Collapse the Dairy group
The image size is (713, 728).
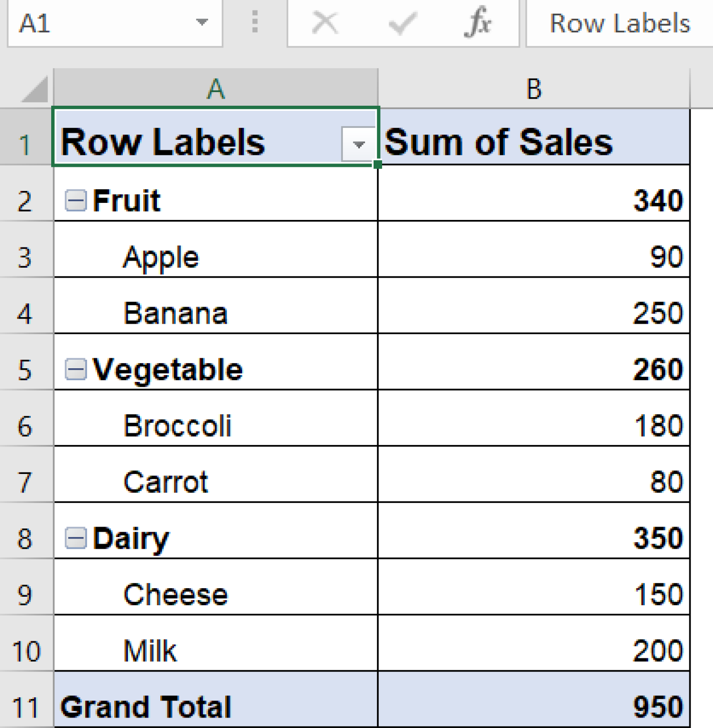[x=75, y=537]
